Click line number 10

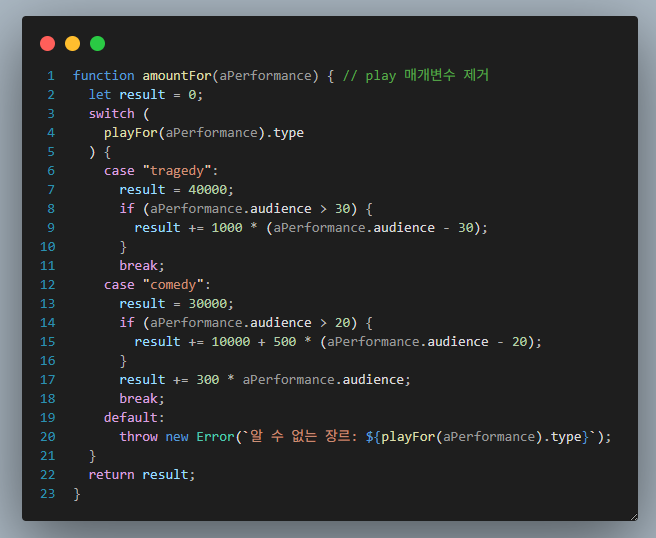pyautogui.click(x=47, y=247)
